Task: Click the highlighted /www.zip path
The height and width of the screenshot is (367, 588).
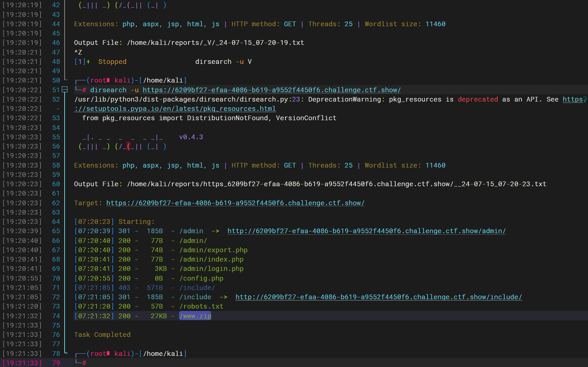Action: pos(195,316)
